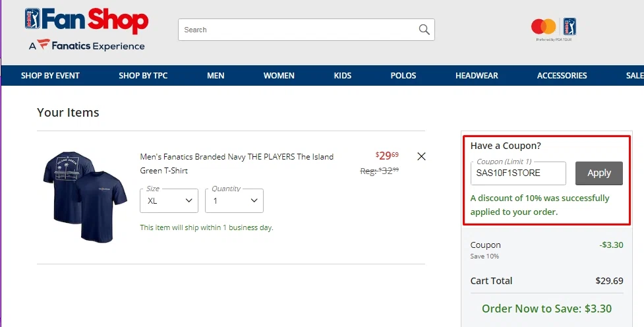Click the A Fanatics Experience tagline
The height and width of the screenshot is (327, 644).
86,45
